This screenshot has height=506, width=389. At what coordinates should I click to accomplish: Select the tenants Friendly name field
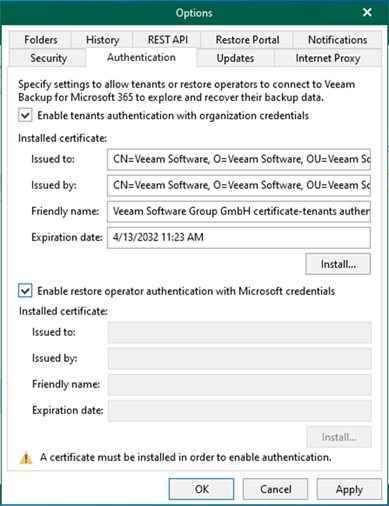(239, 211)
